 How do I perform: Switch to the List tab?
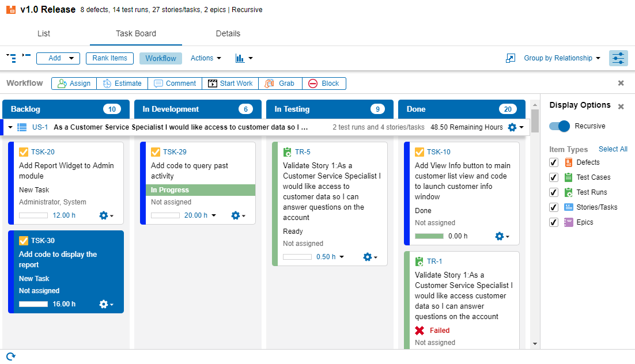[x=43, y=33]
